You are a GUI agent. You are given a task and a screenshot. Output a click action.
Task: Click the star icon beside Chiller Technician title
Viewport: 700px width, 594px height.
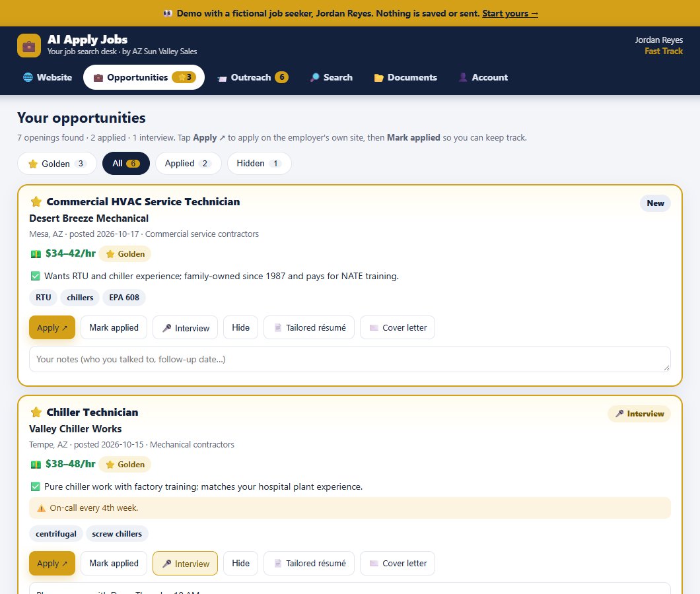coord(36,412)
